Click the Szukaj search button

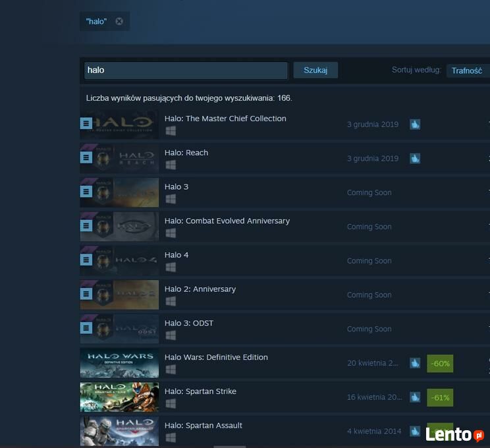click(315, 70)
